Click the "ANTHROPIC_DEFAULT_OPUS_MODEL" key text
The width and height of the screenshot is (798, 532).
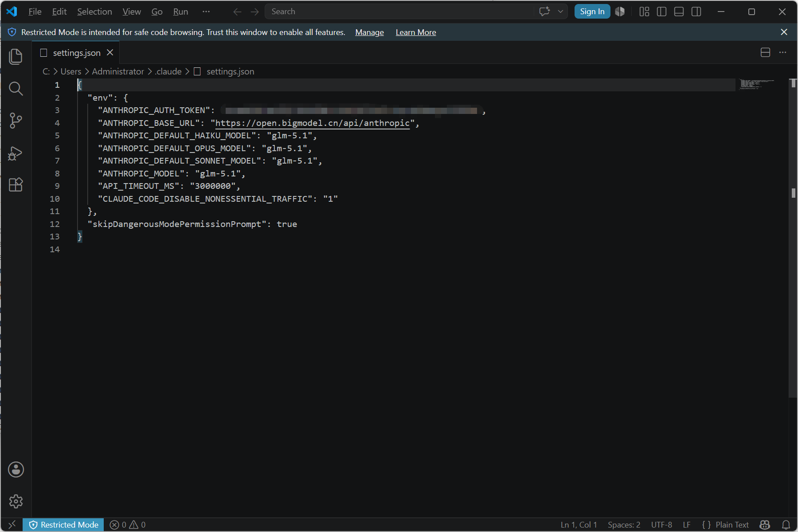(175, 149)
